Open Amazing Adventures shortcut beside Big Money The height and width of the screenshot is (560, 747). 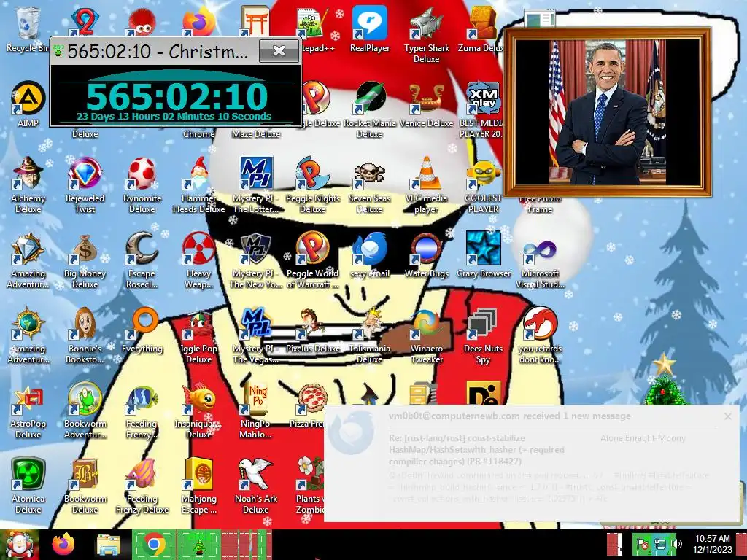(28, 261)
